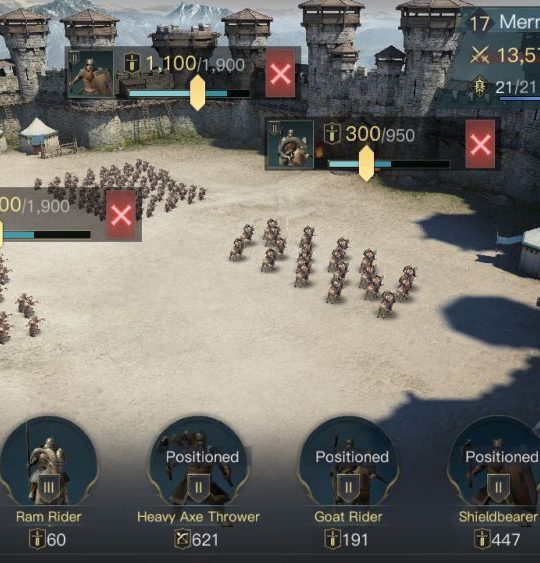The width and height of the screenshot is (540, 563).
Task: Remove the 1,100/1,900 troop squad
Action: [x=280, y=74]
